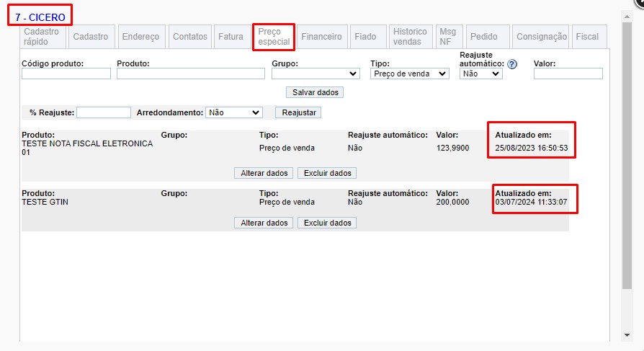Click the Valor input field
This screenshot has height=351, width=644.
[568, 74]
